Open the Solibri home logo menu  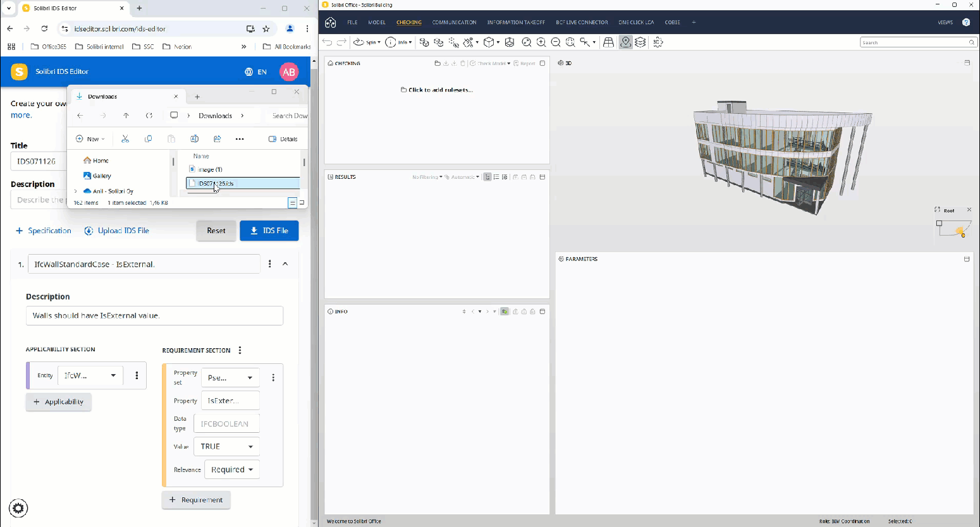(x=331, y=22)
